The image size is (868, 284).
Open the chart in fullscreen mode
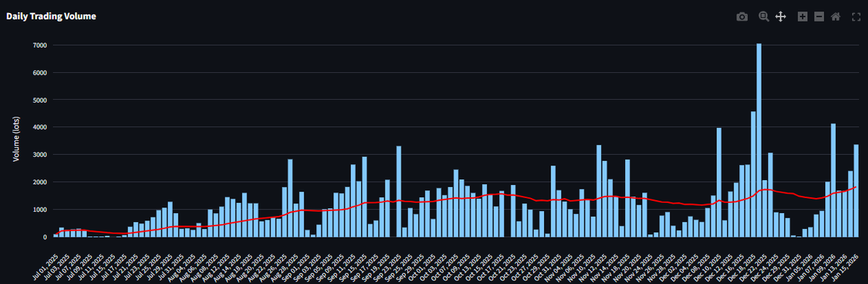click(856, 17)
